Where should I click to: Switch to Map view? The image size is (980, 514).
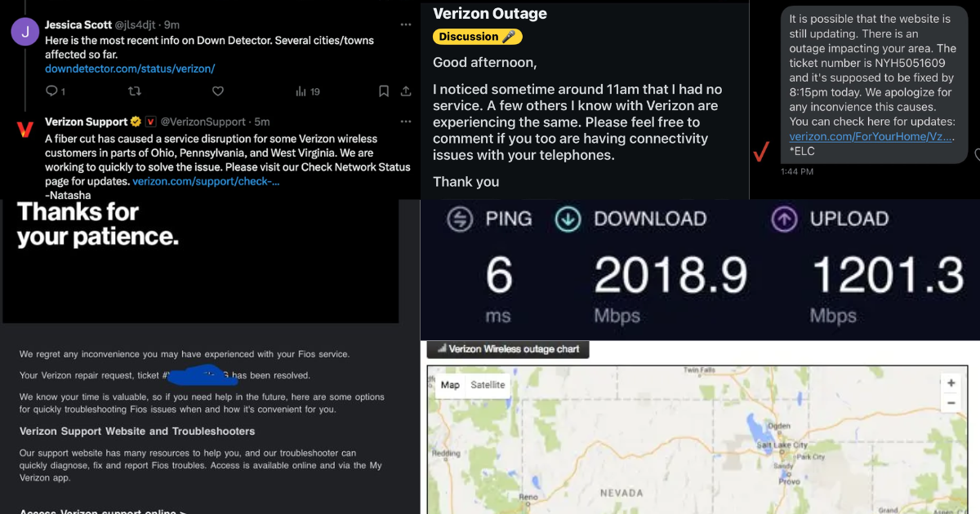(x=450, y=385)
